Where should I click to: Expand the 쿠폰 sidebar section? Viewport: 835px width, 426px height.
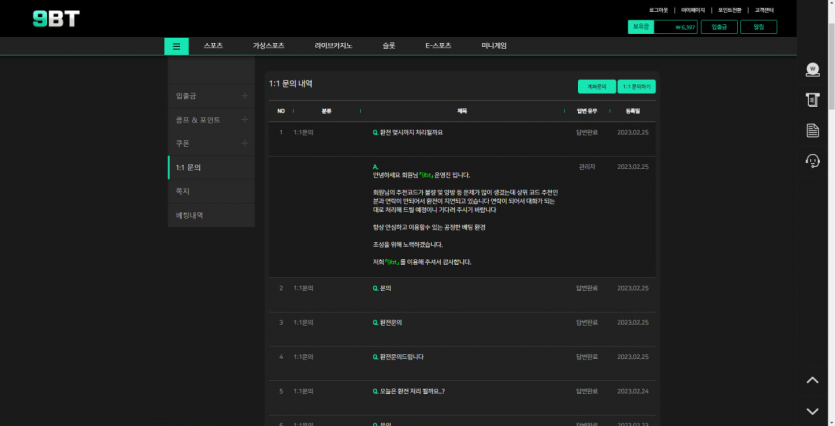point(244,144)
